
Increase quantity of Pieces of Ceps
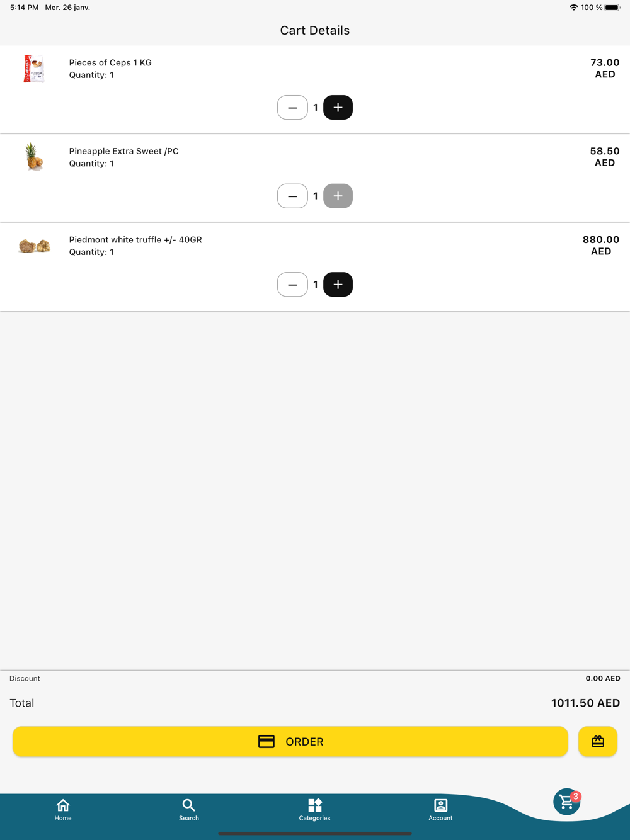(338, 108)
